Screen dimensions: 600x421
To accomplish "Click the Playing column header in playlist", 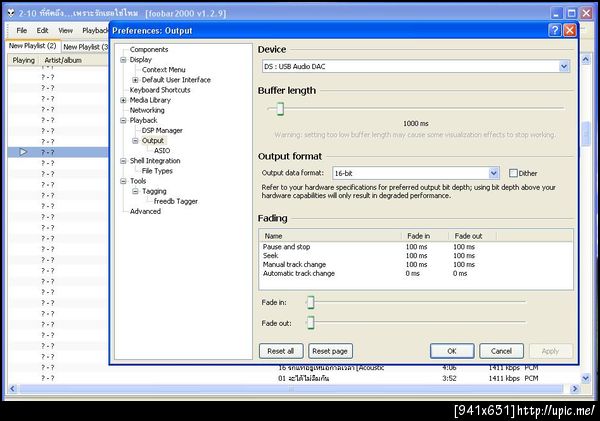I will click(x=23, y=60).
